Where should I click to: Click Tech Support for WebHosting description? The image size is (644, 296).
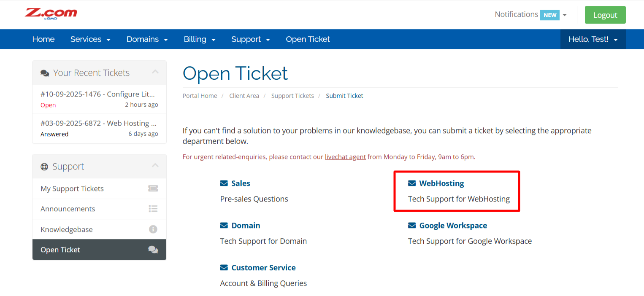pyautogui.click(x=459, y=199)
